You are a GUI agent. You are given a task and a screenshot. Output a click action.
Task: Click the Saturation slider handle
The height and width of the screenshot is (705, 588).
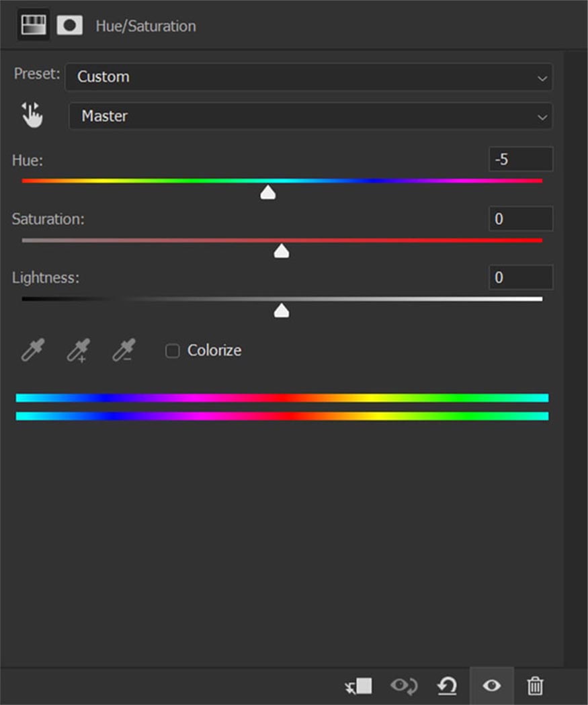click(282, 252)
